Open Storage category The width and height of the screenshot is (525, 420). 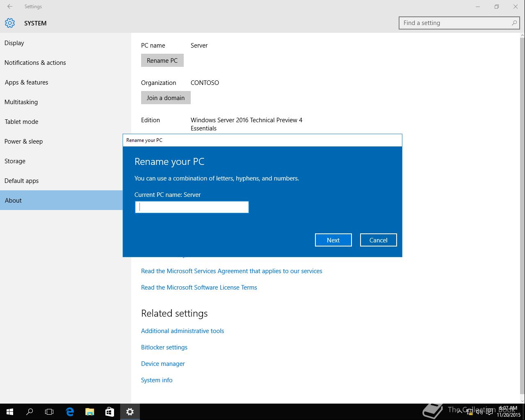tap(62, 161)
